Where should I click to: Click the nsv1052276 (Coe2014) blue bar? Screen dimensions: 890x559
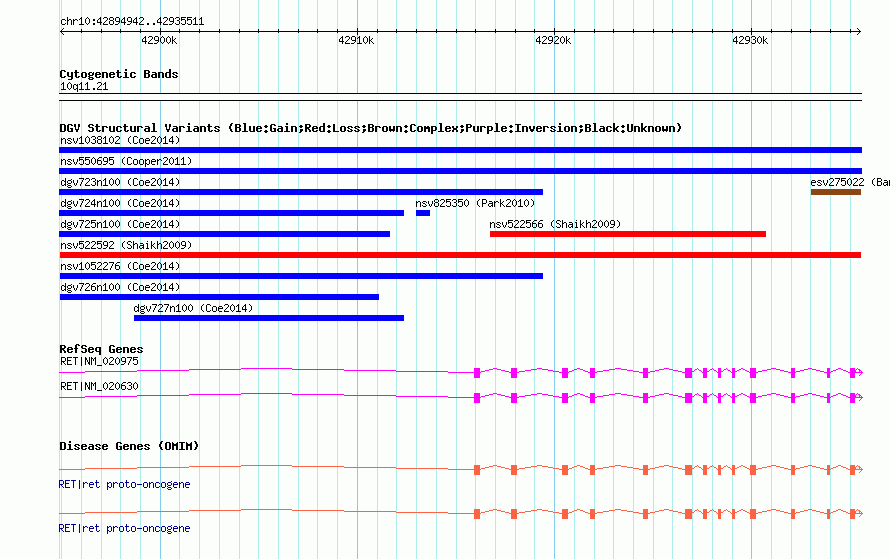click(x=301, y=276)
